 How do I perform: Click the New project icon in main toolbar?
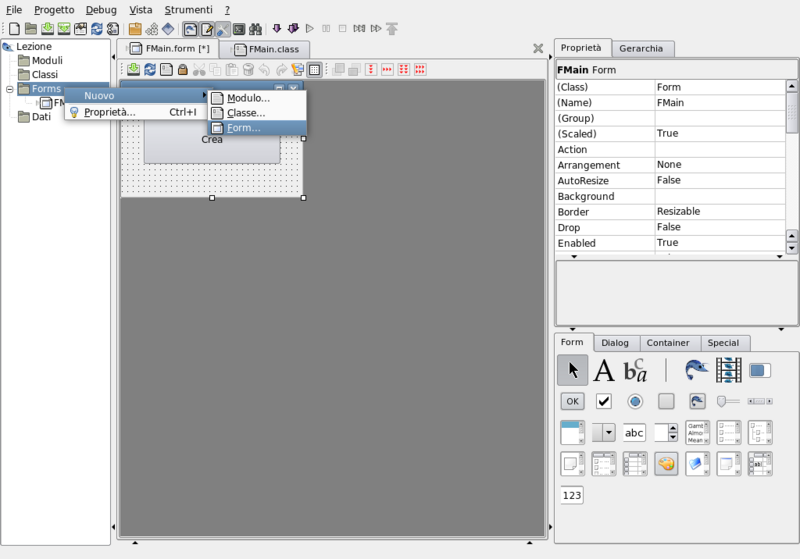click(x=15, y=29)
